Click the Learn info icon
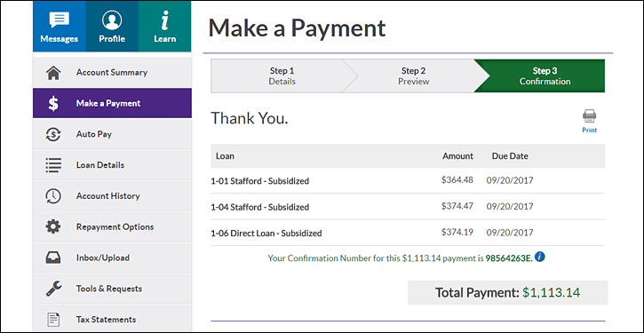 click(164, 20)
